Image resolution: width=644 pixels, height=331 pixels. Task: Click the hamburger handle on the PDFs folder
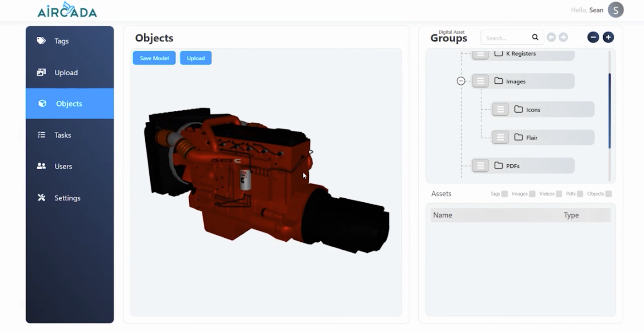click(x=480, y=166)
